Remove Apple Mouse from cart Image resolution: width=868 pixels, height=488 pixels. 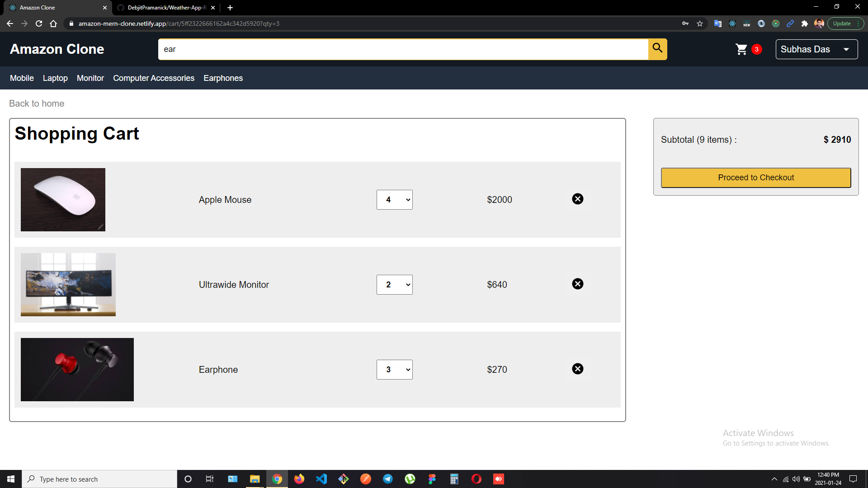coord(577,199)
